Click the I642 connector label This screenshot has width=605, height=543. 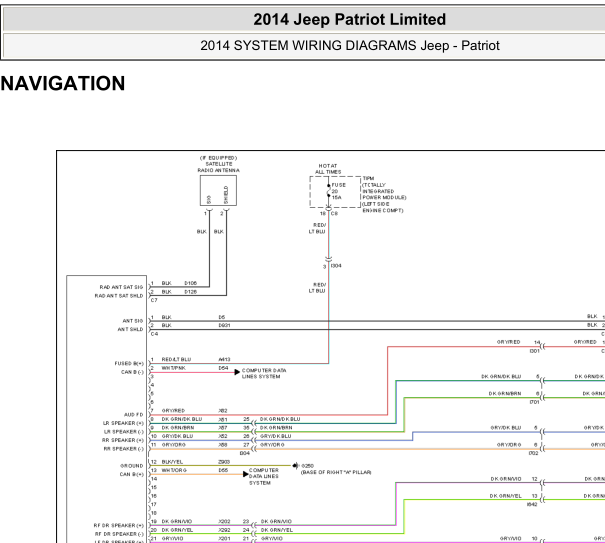(x=532, y=504)
